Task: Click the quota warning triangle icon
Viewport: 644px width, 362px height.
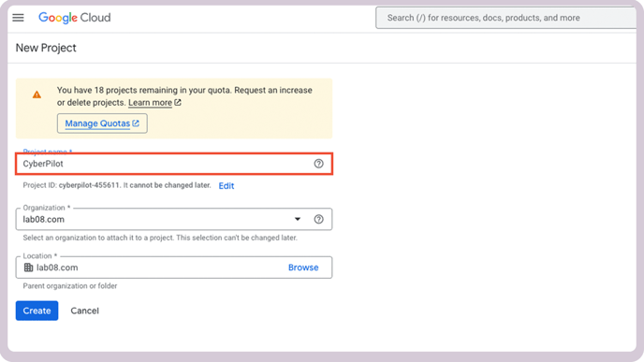Action: point(37,94)
